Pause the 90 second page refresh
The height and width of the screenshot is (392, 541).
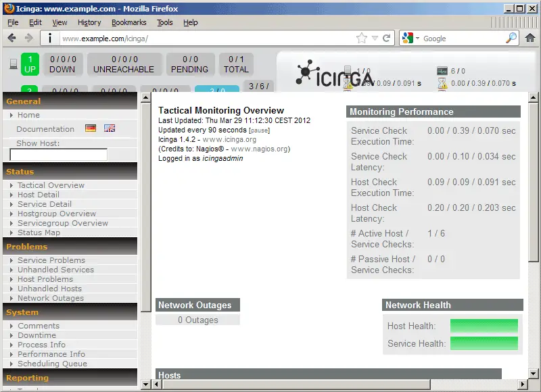[259, 130]
